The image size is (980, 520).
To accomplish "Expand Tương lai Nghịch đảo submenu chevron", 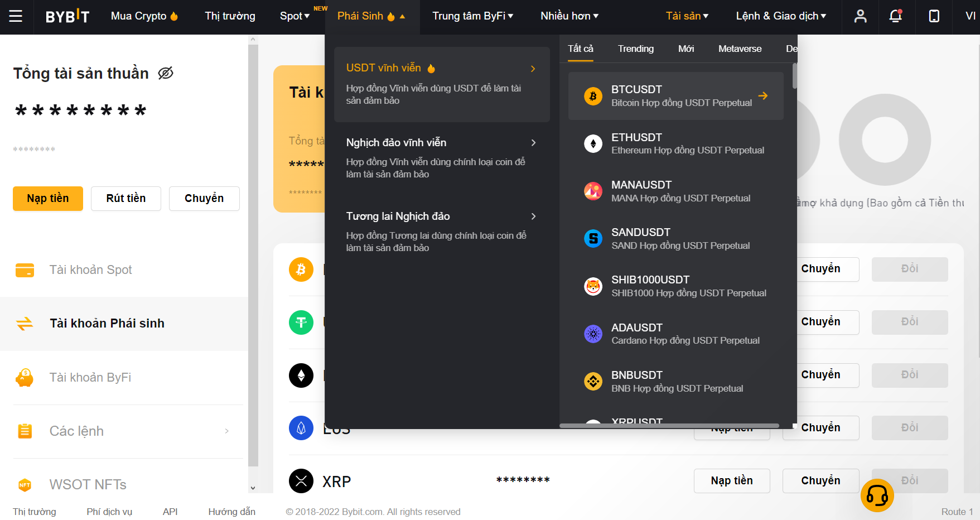I will (533, 216).
